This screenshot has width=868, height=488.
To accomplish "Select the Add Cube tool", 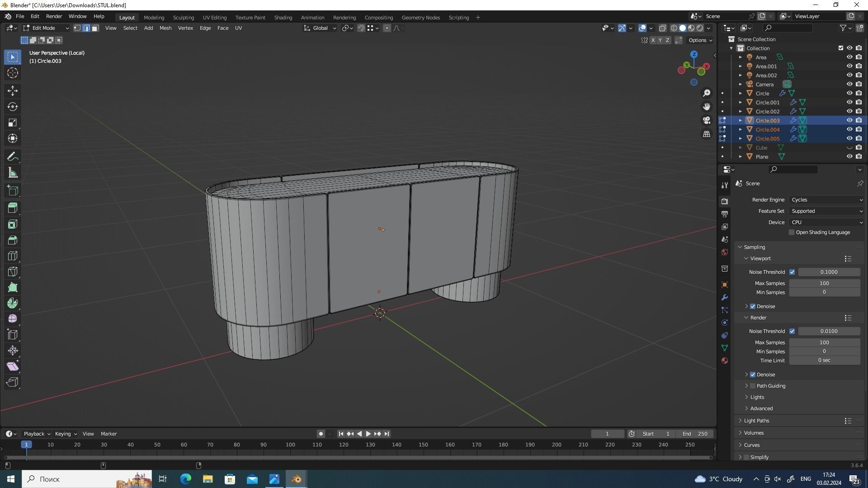I will (13, 190).
